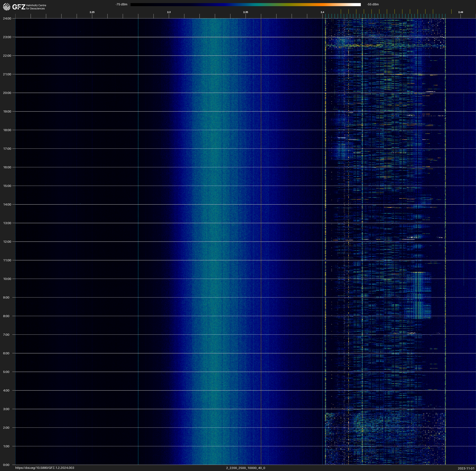The height and width of the screenshot is (471, 476).
Task: Click the 0:00 time axis label
Action: (x=6, y=465)
